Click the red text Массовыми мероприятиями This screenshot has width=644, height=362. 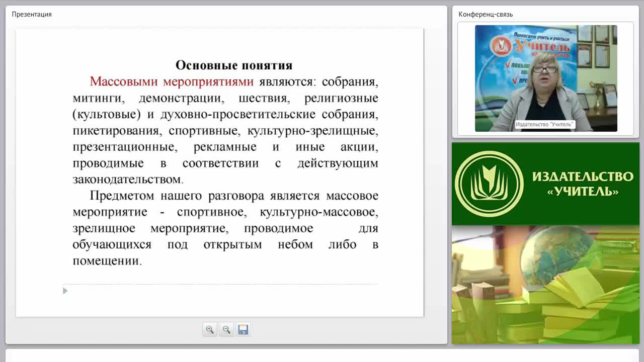click(x=172, y=81)
